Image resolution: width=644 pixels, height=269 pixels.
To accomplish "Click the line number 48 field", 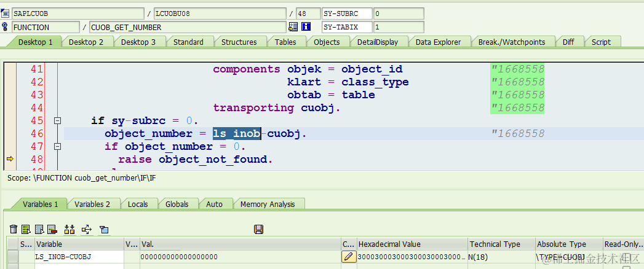I will (308, 14).
